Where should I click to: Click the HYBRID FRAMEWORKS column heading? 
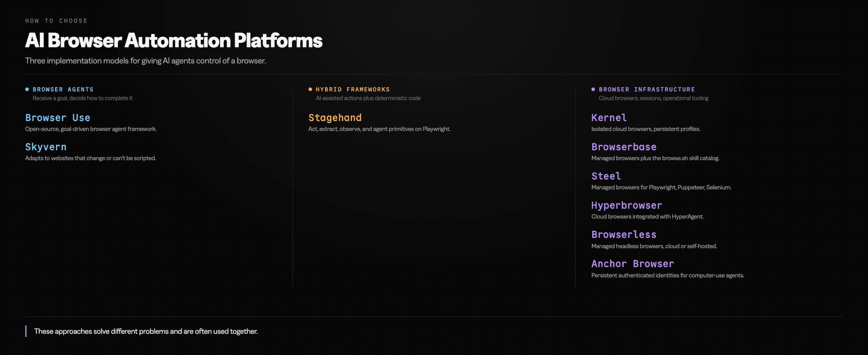pos(353,90)
